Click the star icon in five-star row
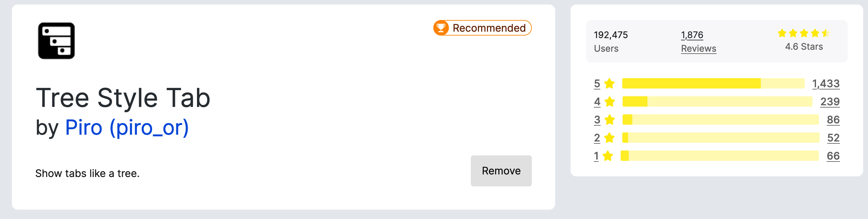The width and height of the screenshot is (868, 219). 609,83
